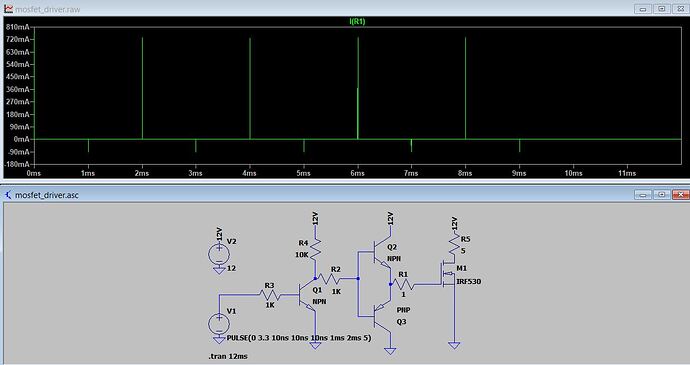Click the R3 1K base resistor
Viewport: 690px width, 365px height.
[x=270, y=295]
